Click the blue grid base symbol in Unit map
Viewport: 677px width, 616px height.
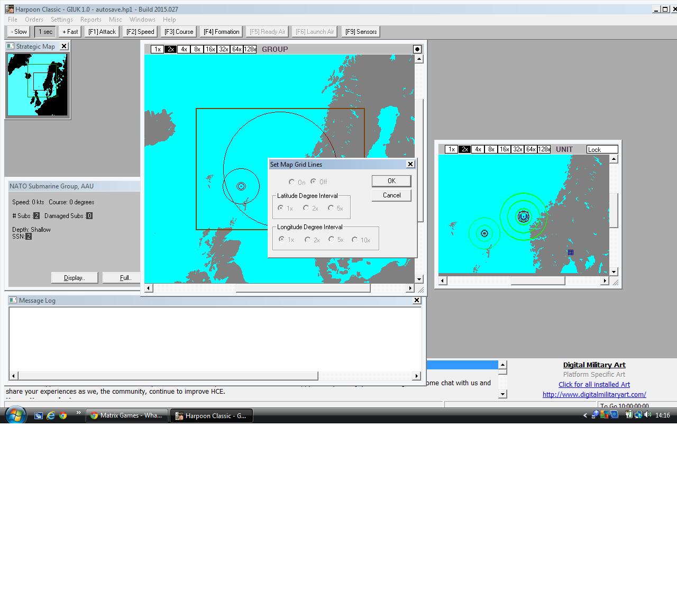click(x=571, y=252)
